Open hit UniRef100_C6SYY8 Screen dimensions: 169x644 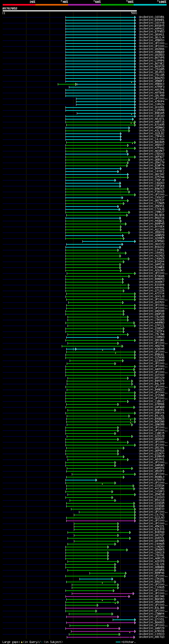click(x=152, y=23)
